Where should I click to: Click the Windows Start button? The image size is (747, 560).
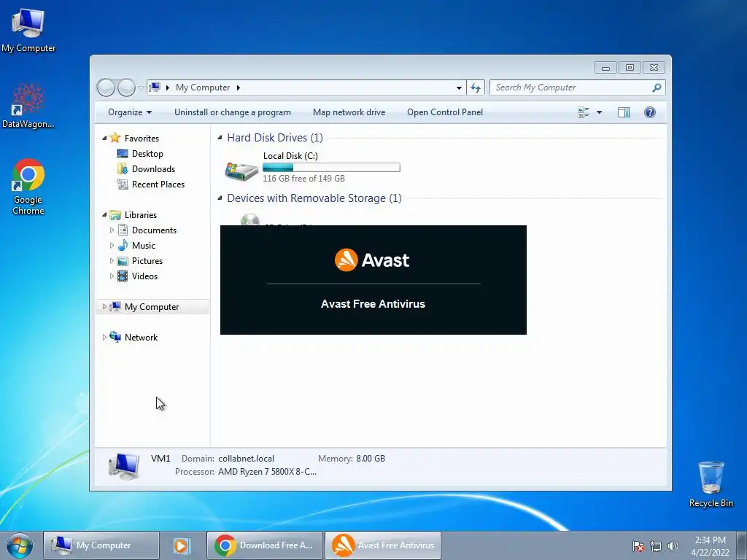(x=20, y=545)
